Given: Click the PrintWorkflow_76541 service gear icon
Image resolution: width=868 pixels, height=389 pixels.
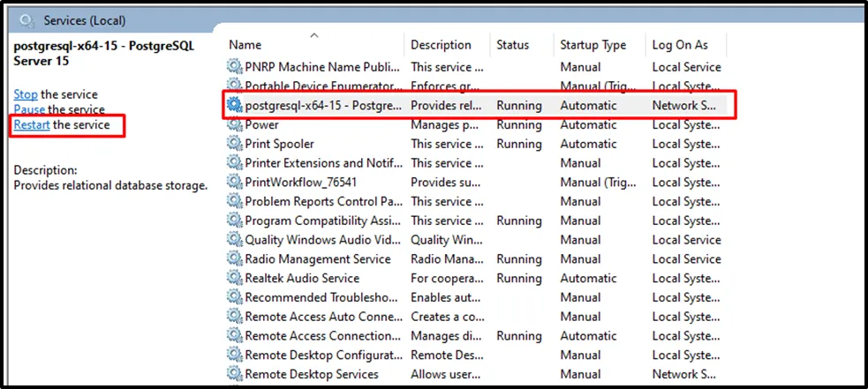Looking at the screenshot, I should (x=234, y=182).
